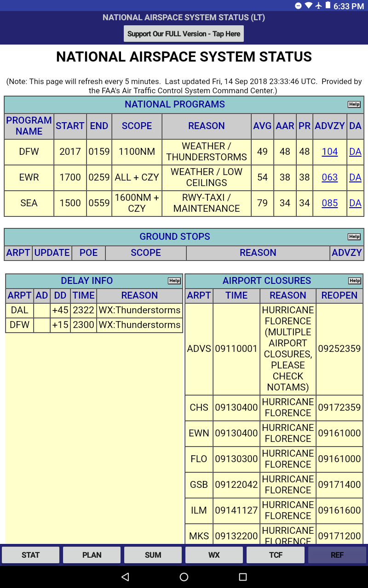Open advisory 104 link for DFW
The width and height of the screenshot is (368, 588).
coord(330,152)
